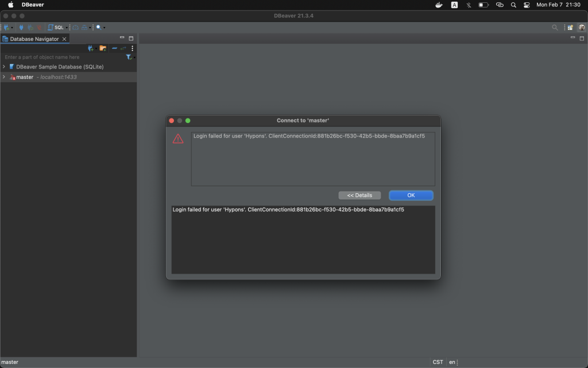Expand dropdown arrow beside toolbar search magnifier

[105, 28]
